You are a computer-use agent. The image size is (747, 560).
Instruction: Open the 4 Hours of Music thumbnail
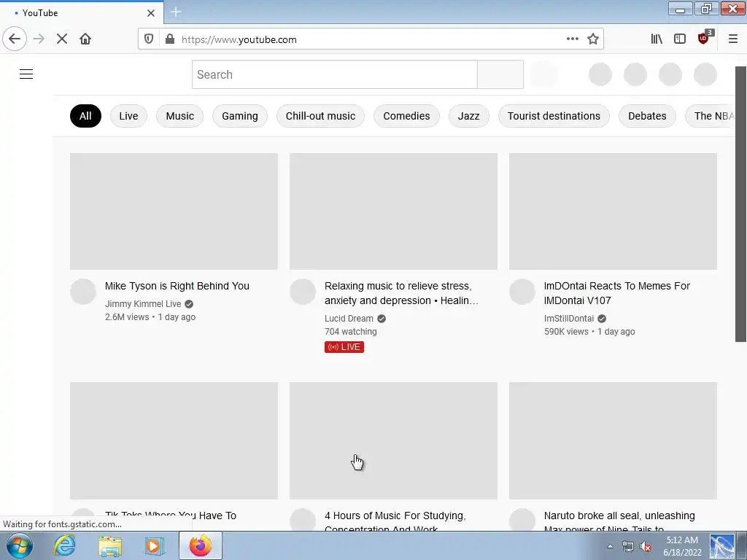click(393, 440)
